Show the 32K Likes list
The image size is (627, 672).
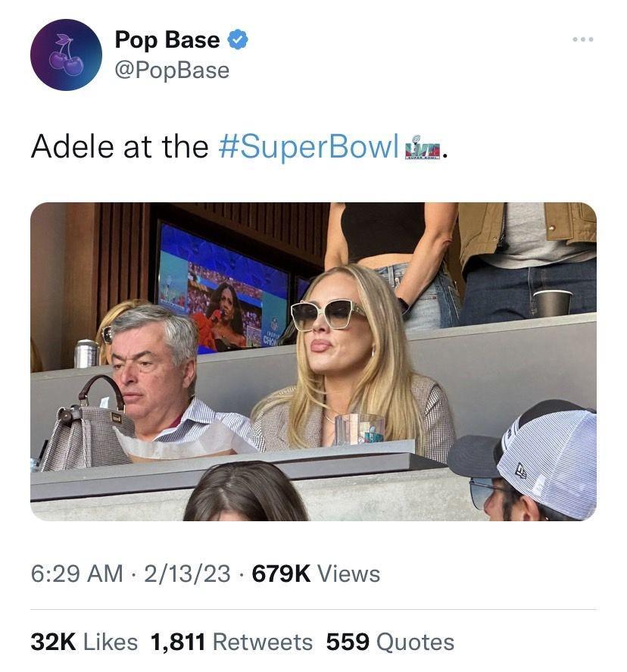click(84, 642)
